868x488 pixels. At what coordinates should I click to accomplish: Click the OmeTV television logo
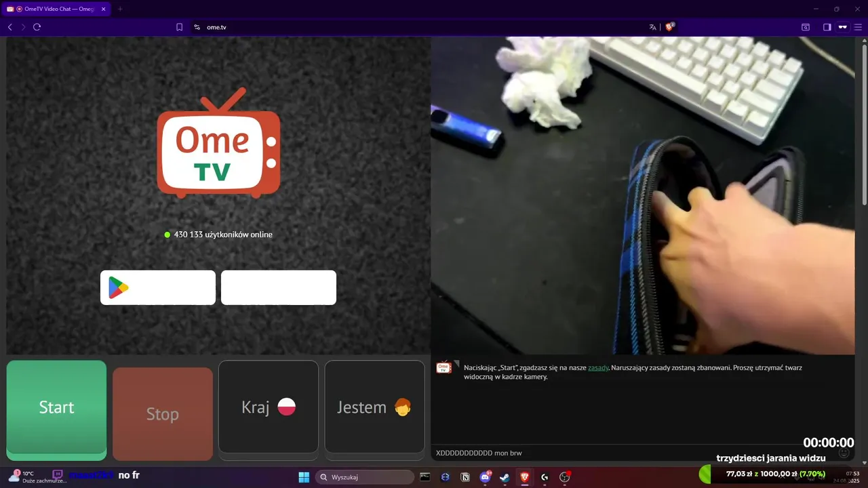[x=218, y=144]
